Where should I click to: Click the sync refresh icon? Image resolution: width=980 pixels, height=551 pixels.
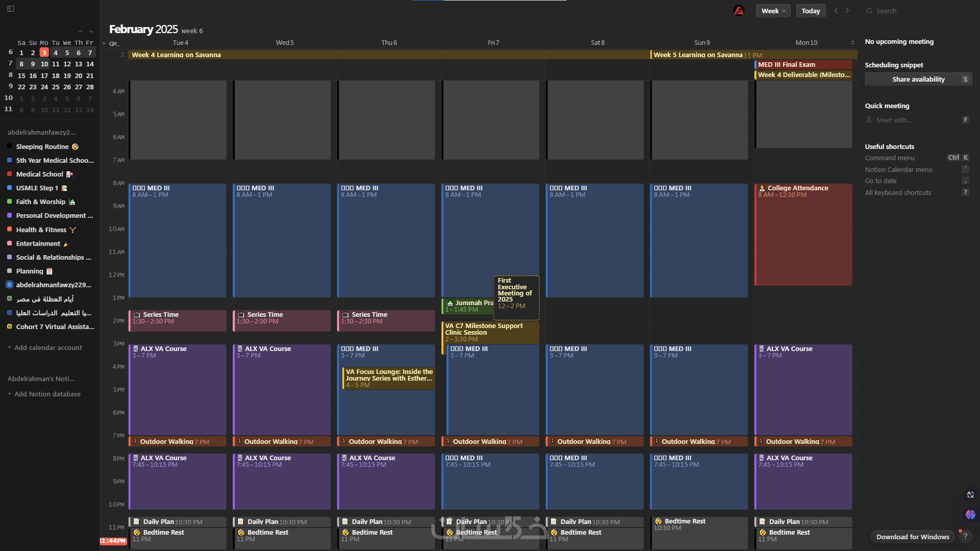pyautogui.click(x=970, y=494)
